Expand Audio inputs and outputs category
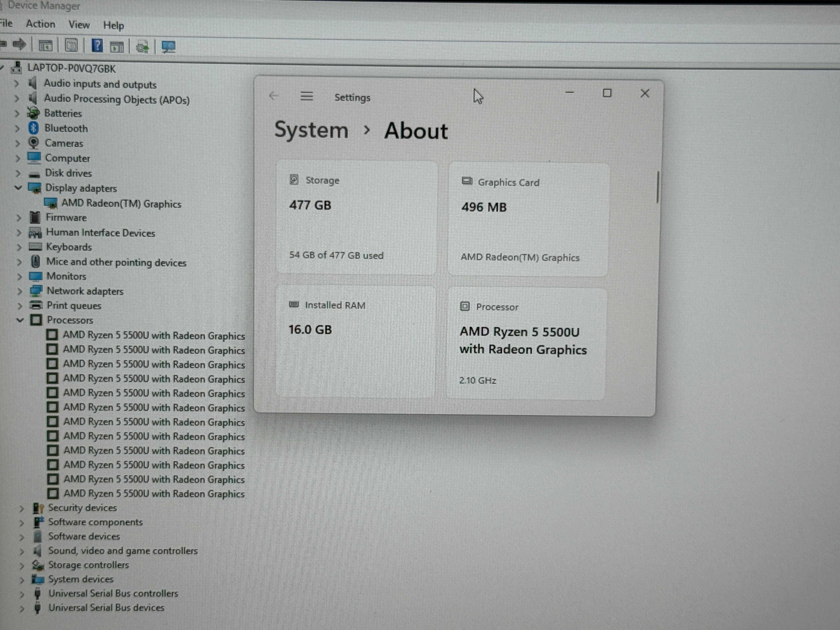 16,83
